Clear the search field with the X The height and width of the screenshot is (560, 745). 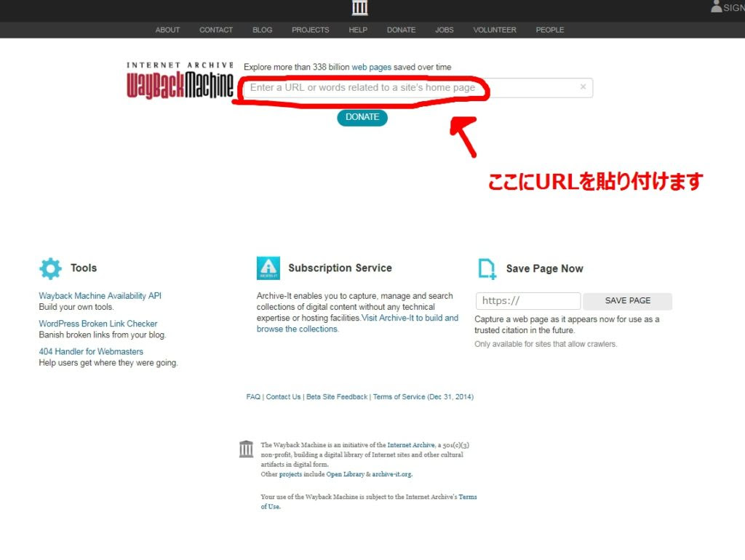coord(583,87)
